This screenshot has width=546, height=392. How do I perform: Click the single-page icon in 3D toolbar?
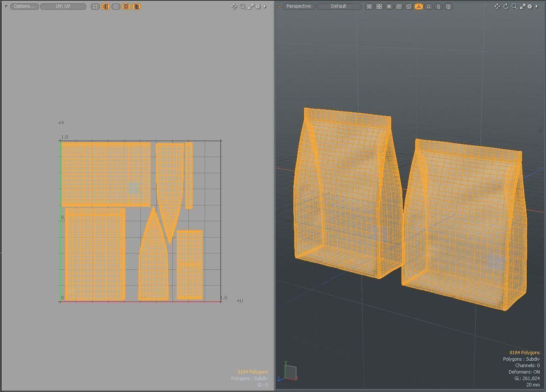click(438, 6)
